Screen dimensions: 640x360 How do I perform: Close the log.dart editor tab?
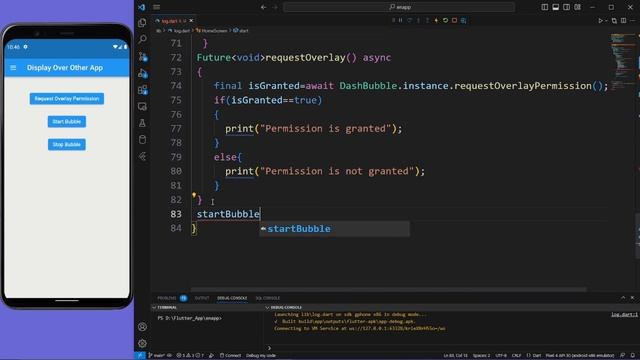tap(191, 20)
